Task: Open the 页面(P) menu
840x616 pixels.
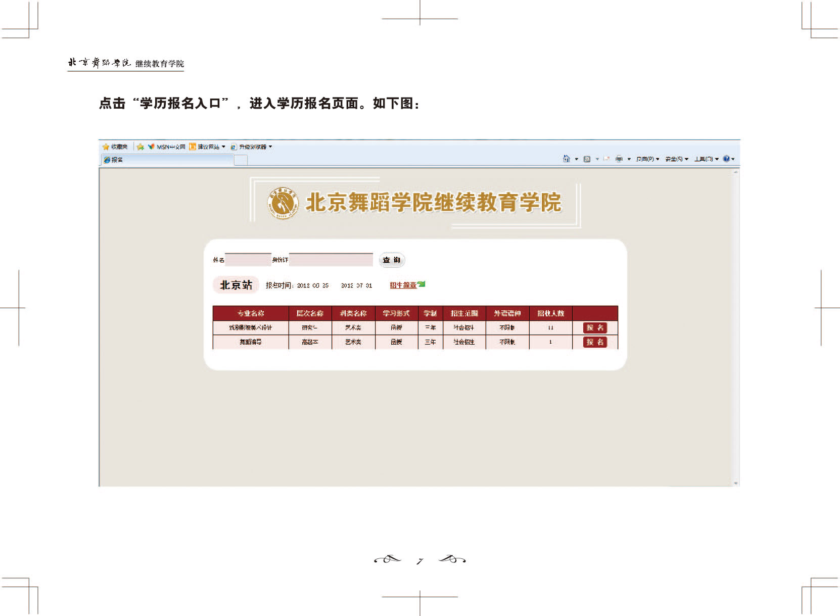Action: pos(647,159)
